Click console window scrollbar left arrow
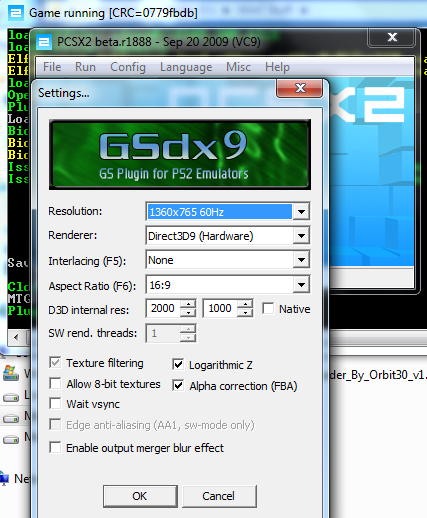Viewport: 427px width, 518px height. click(16, 337)
